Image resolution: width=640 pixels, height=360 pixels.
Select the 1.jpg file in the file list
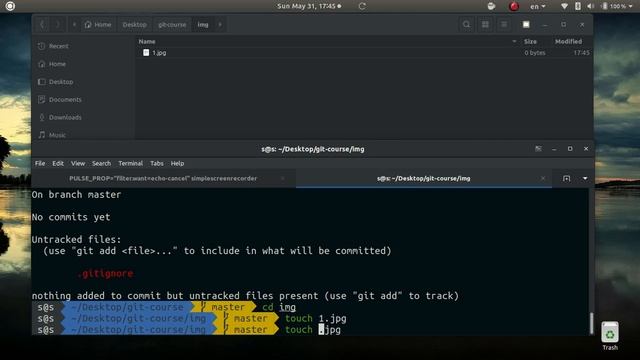pyautogui.click(x=155, y=53)
